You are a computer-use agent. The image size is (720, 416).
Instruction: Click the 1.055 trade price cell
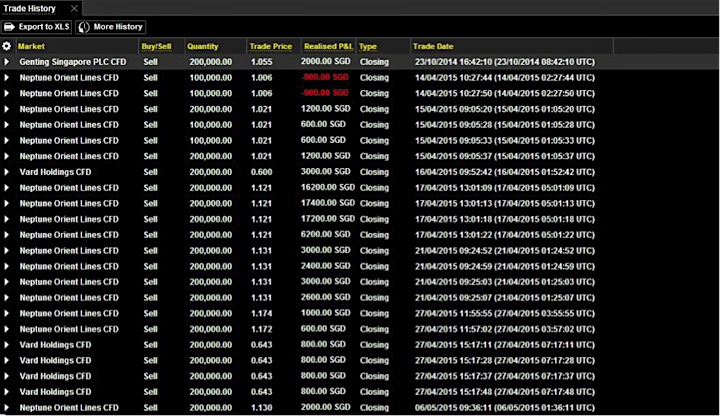coord(261,62)
